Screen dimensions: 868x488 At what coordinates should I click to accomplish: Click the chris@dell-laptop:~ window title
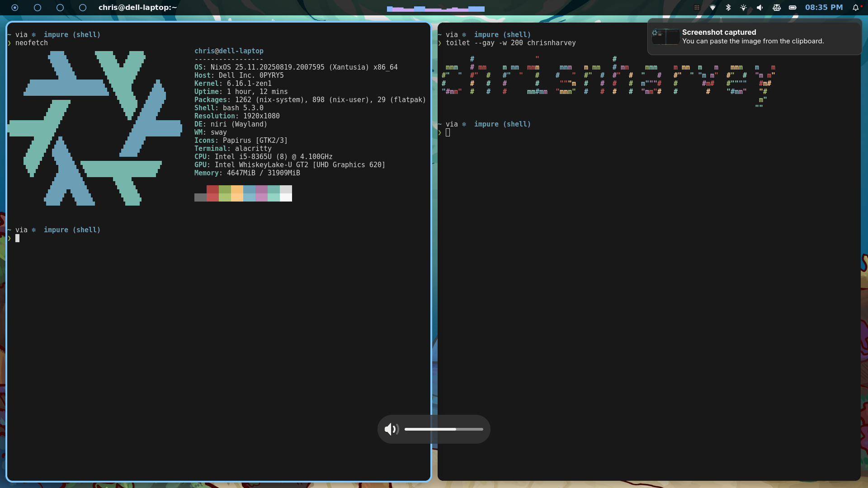point(137,7)
